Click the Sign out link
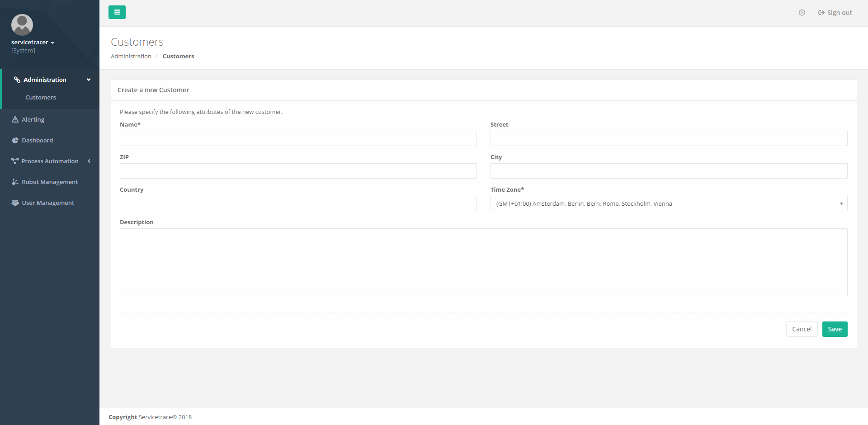The height and width of the screenshot is (425, 868). [x=835, y=13]
